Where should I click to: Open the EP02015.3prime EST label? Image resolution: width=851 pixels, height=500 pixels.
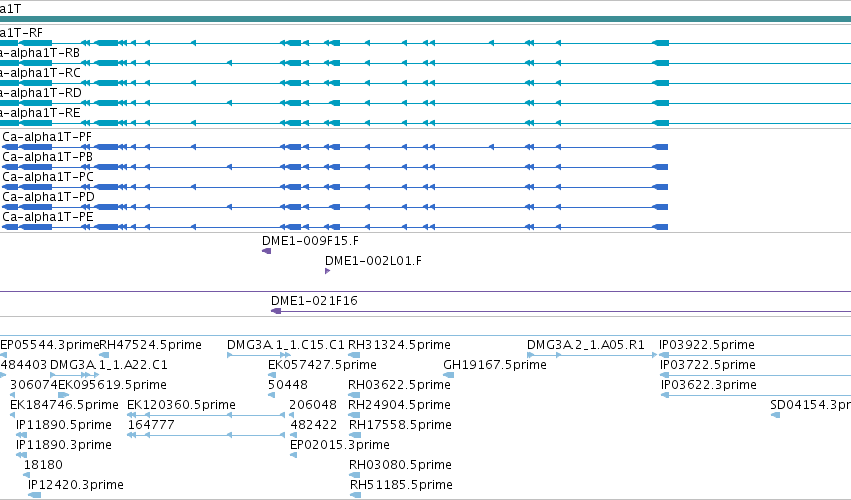pos(340,445)
